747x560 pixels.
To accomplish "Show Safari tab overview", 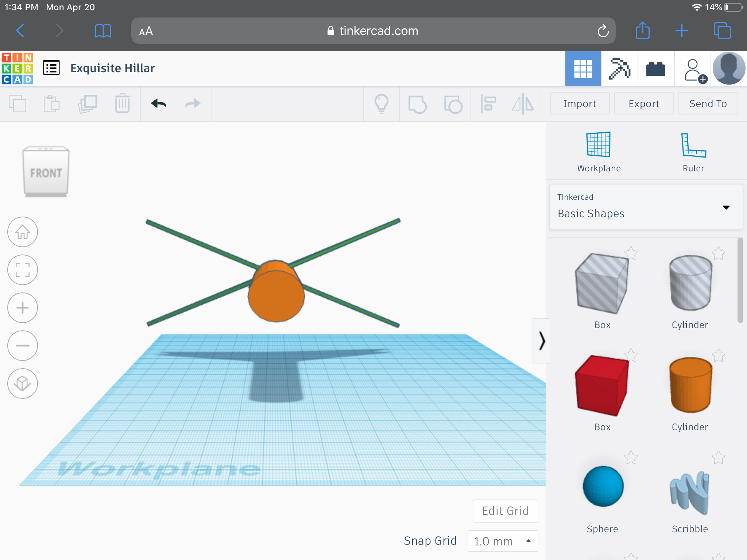I will point(722,31).
